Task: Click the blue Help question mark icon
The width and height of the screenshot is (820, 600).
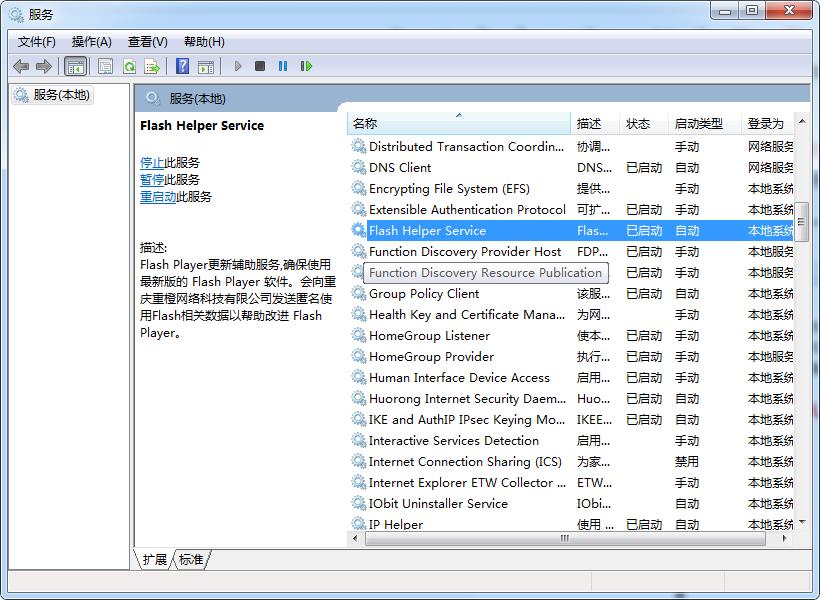Action: tap(183, 66)
